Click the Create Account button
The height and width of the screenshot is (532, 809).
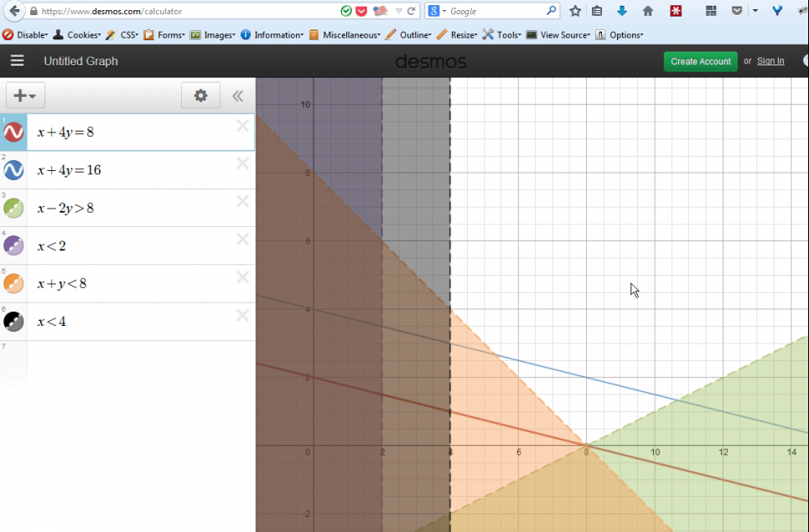[x=700, y=61]
